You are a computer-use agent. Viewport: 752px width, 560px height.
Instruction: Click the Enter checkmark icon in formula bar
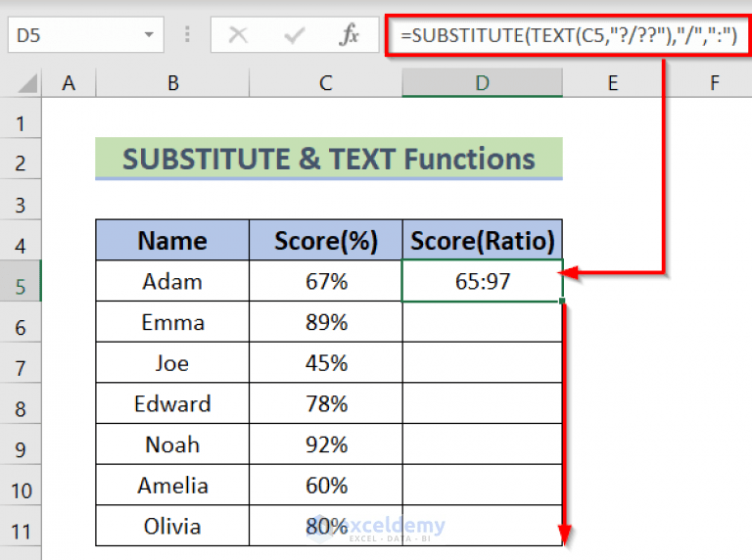click(294, 35)
